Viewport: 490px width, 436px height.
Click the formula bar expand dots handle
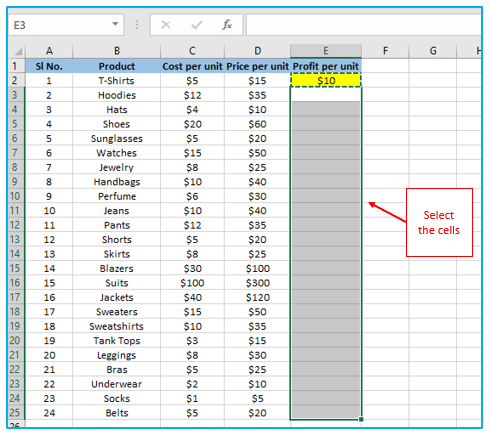coord(137,25)
